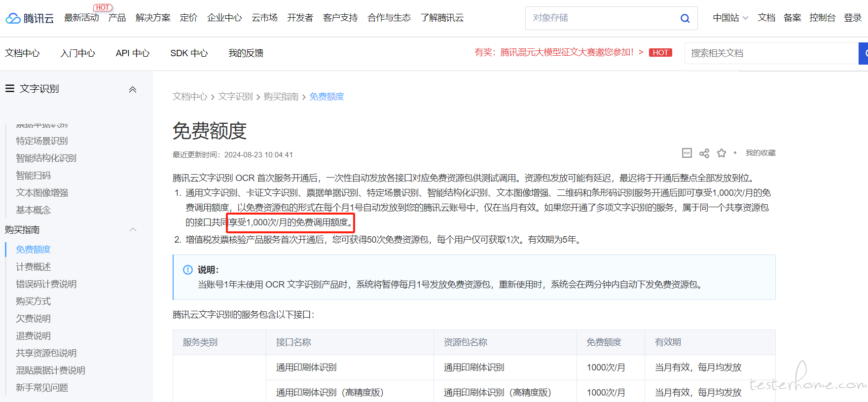Open the 中国站 region dropdown

pos(730,18)
